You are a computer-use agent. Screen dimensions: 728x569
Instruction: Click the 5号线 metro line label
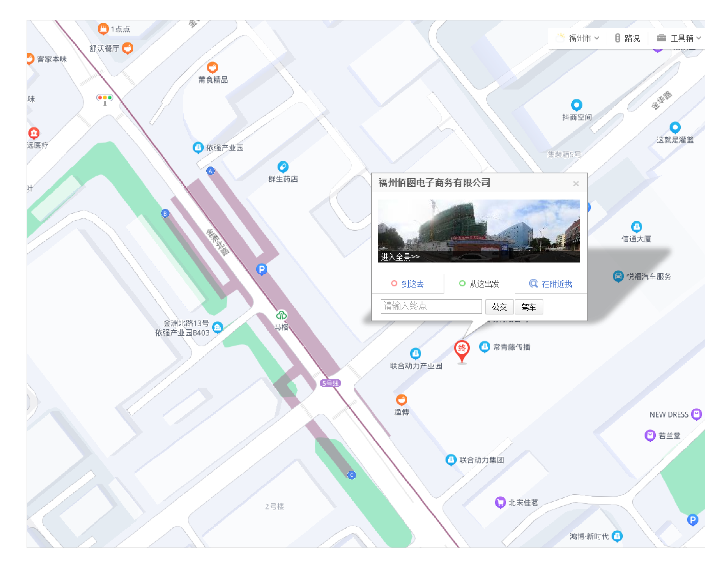click(330, 383)
